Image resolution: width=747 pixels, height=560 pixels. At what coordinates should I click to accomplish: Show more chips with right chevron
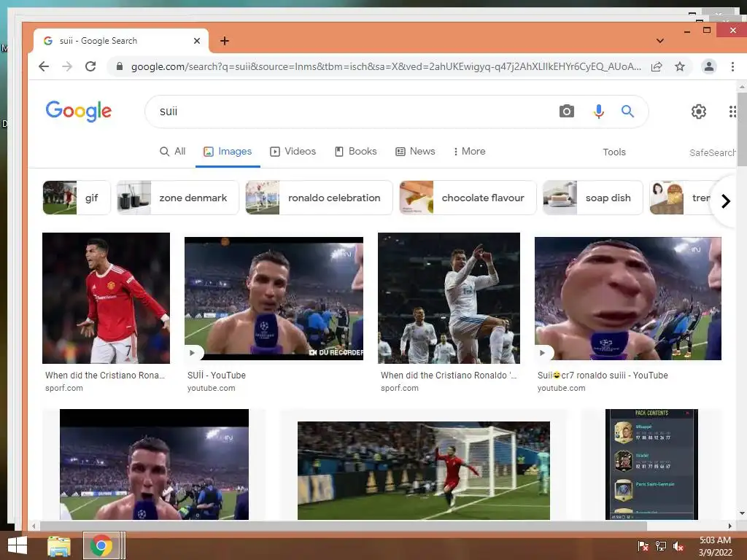(726, 201)
